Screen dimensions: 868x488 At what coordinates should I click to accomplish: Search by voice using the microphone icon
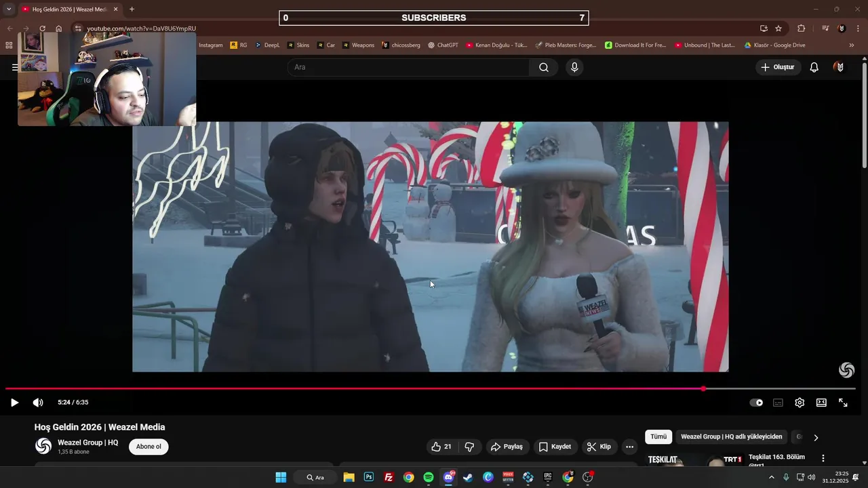574,67
